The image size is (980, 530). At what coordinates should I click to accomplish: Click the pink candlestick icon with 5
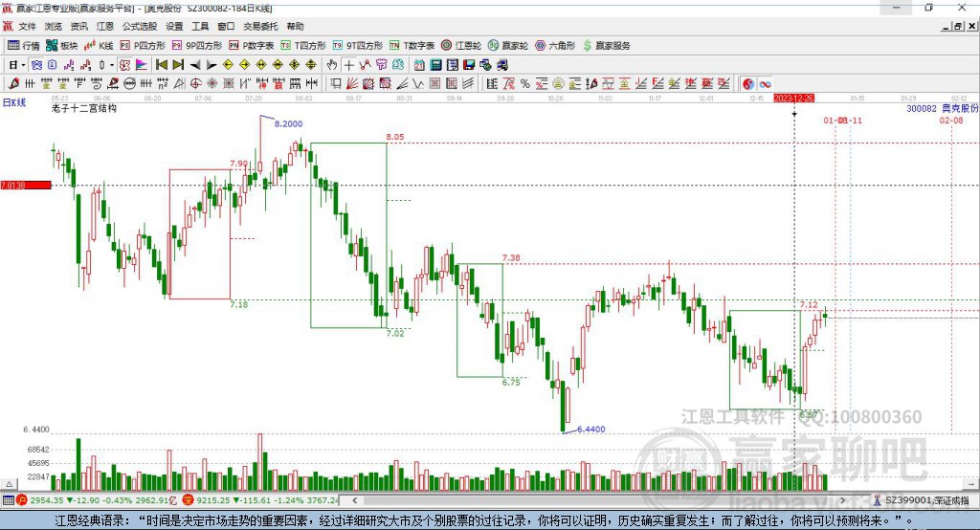69,65
